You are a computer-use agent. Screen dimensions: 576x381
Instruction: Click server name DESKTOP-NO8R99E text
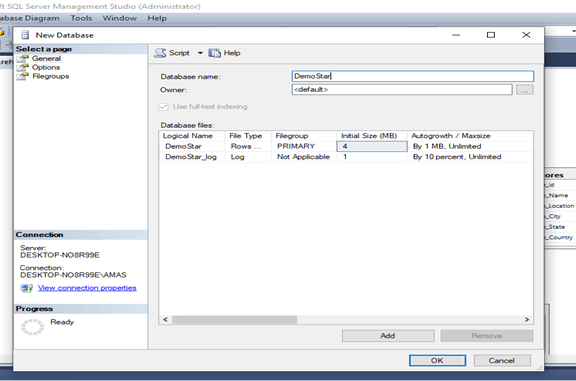pyautogui.click(x=60, y=255)
